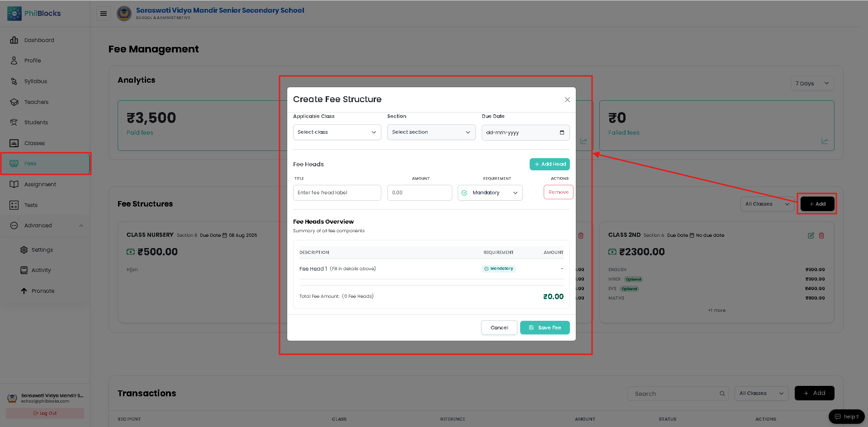Viewport: 868px width, 427px height.
Task: Open the Select class dropdown
Action: pyautogui.click(x=337, y=132)
